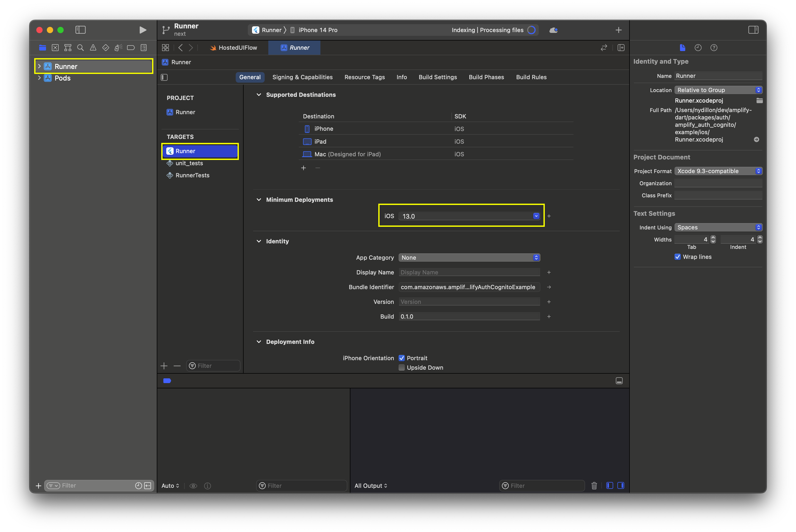796x532 pixels.
Task: Toggle the Wrap lines checkbox
Action: pos(678,257)
